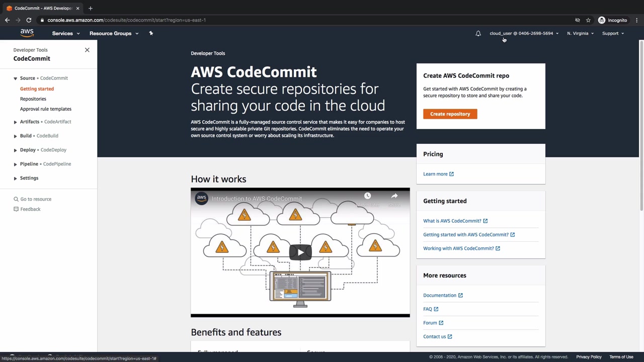The image size is (644, 362).
Task: Click the video Share arrow icon
Action: tap(394, 196)
